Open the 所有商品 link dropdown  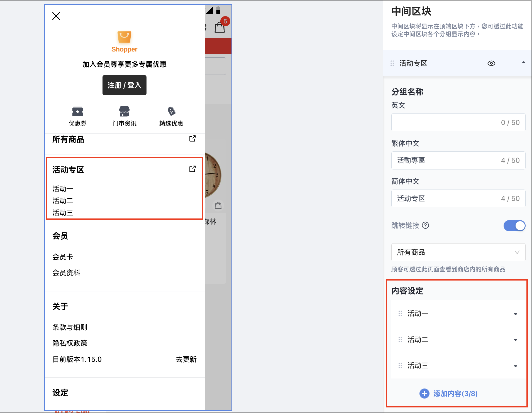click(458, 252)
